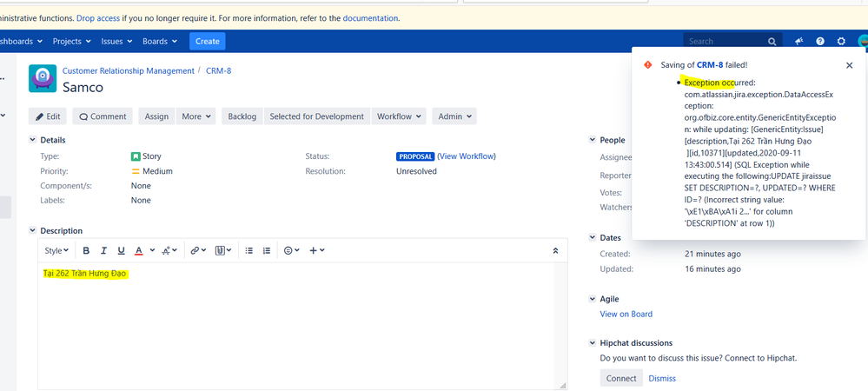
Task: Open the CRM-8 breadcrumb link
Action: tap(219, 71)
